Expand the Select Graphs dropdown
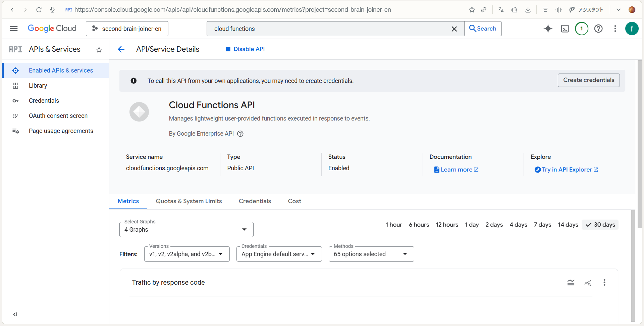Screen dimensions: 644x326 (x=186, y=230)
